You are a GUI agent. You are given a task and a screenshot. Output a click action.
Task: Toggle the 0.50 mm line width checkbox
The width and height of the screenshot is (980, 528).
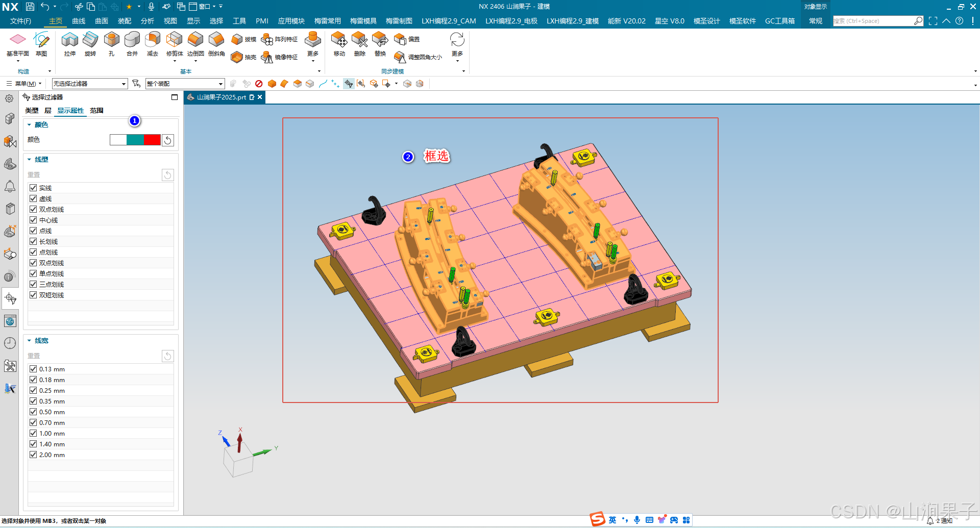click(33, 412)
